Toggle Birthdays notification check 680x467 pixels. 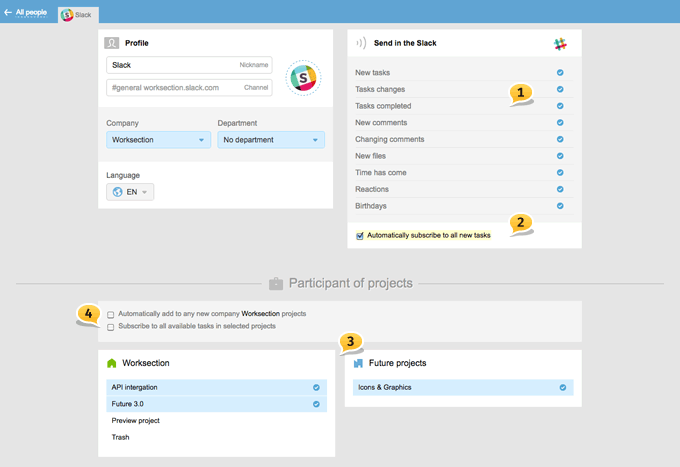tap(560, 206)
